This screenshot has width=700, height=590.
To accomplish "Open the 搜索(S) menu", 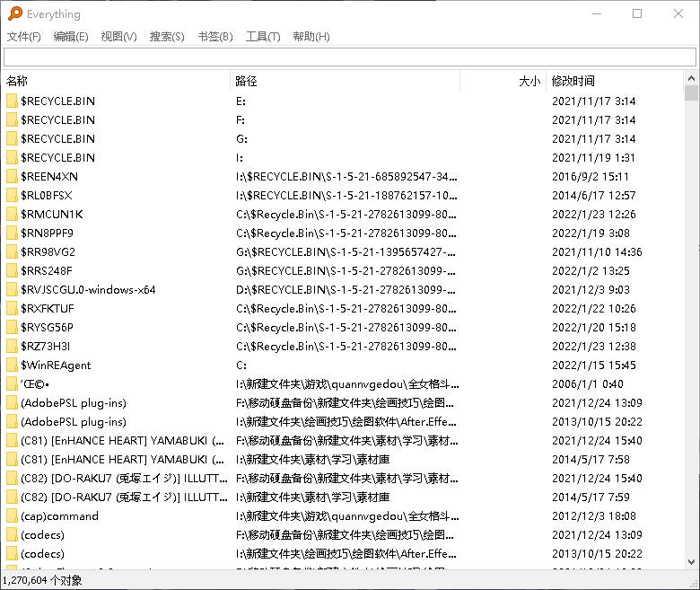I will click(x=167, y=37).
